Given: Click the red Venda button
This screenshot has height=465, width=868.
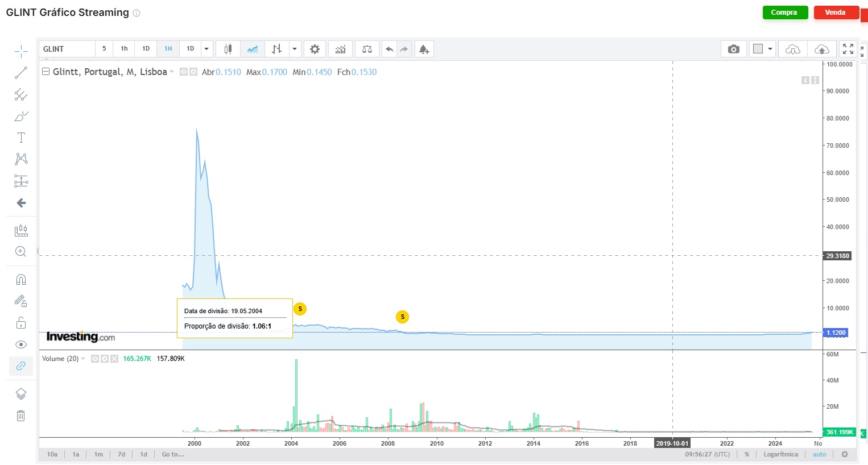Looking at the screenshot, I should click(835, 13).
